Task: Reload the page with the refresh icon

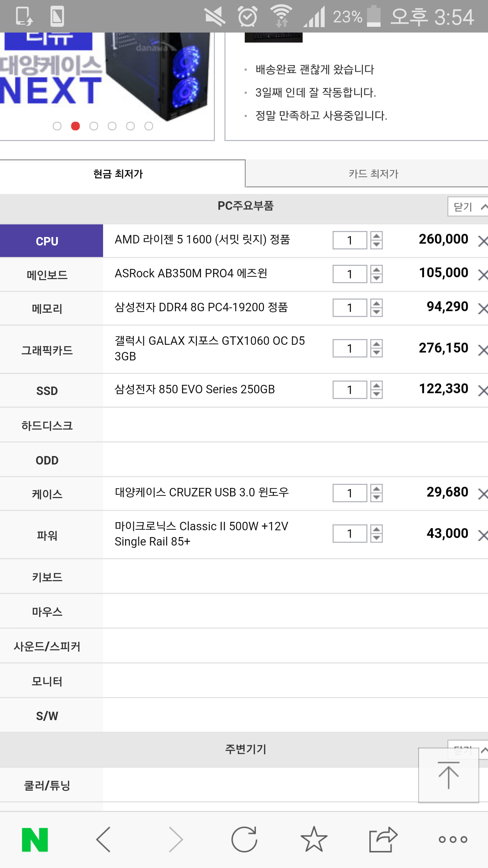Action: [x=244, y=840]
